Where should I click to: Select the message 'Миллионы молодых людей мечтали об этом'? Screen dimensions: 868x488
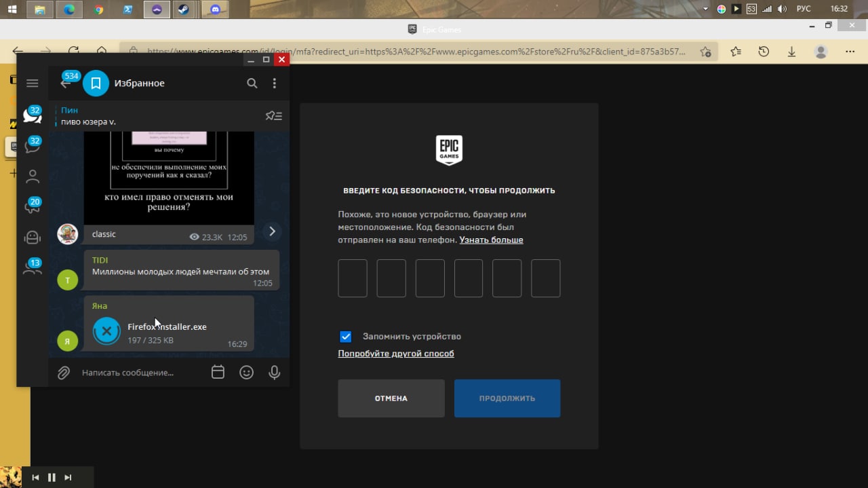coord(180,271)
